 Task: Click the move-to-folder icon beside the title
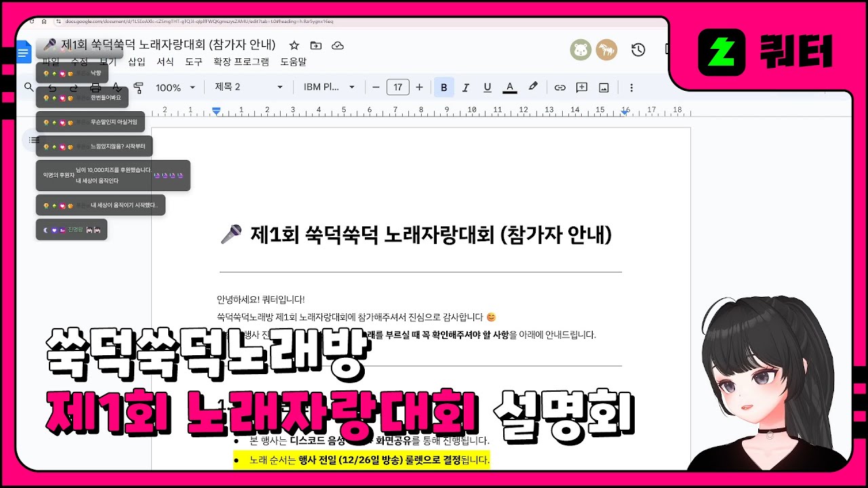(x=316, y=45)
